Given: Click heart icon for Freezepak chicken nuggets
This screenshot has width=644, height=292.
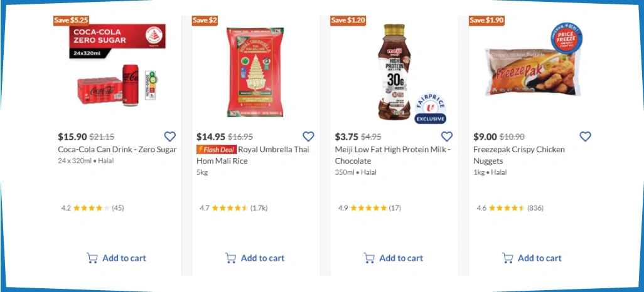Looking at the screenshot, I should pyautogui.click(x=585, y=137).
